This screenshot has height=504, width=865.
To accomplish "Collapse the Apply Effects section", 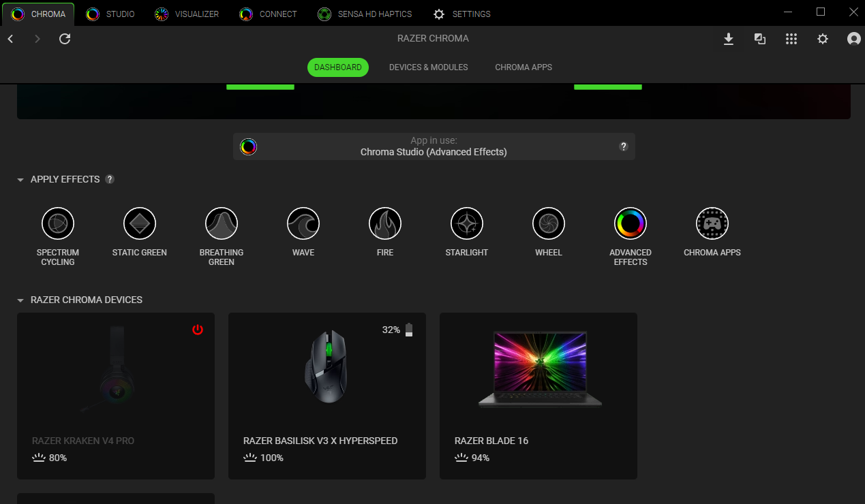I will pos(20,180).
